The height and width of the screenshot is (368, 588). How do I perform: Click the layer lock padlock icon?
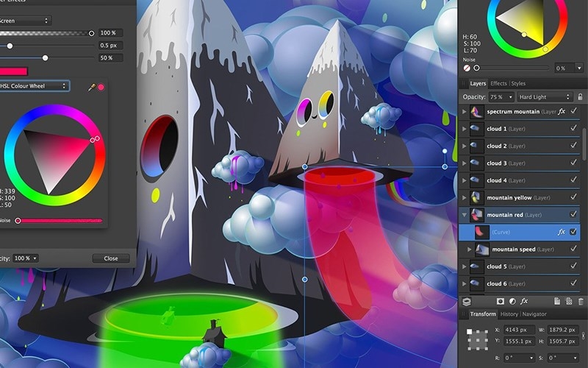coord(581,96)
